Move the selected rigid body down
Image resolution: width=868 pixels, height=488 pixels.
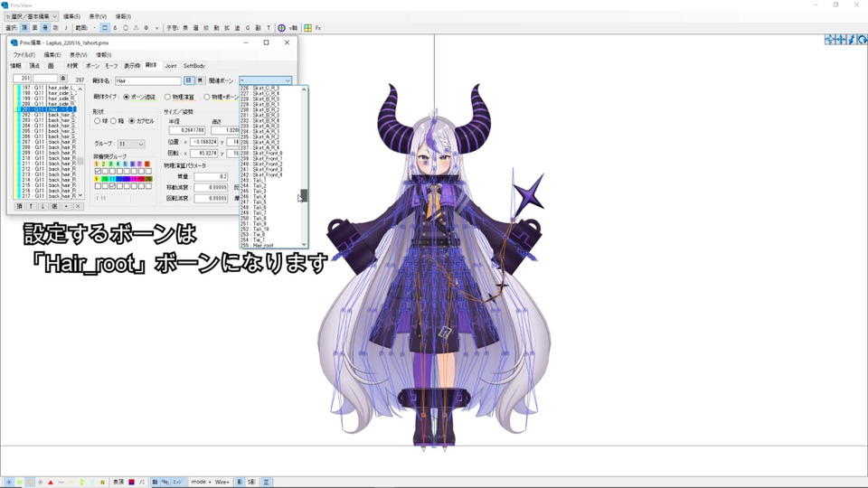pyautogui.click(x=42, y=206)
